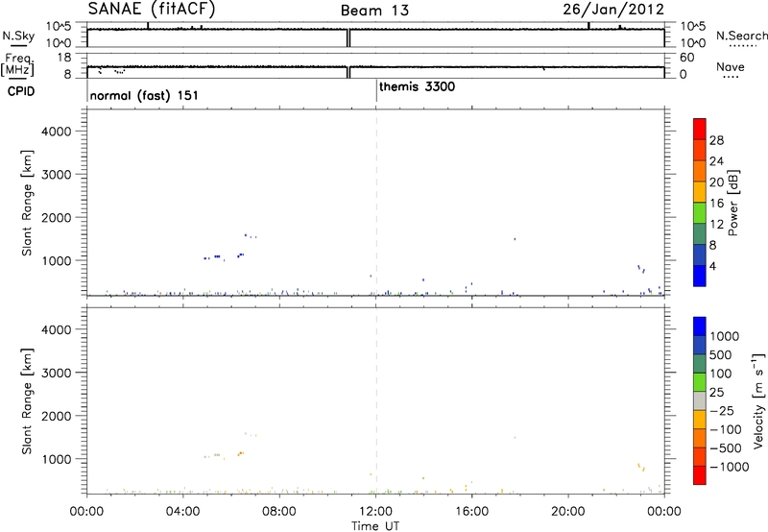Pick the yellow −25 to −100 Velocity segment
Viewport: 768px width, 532px height.
coord(700,420)
